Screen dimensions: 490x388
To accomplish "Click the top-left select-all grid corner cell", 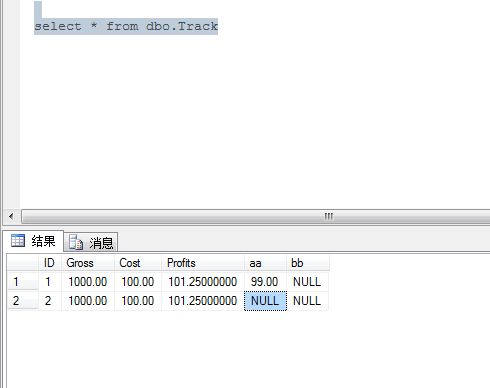I will [23, 263].
